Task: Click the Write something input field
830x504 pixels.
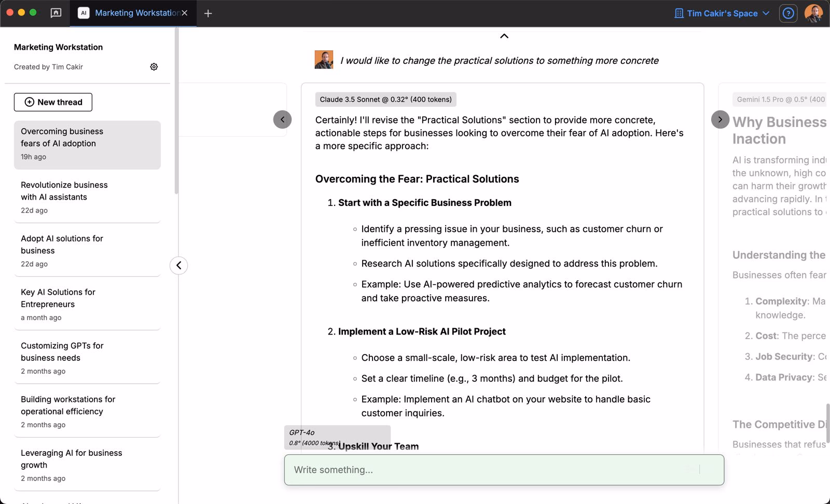Action: tap(504, 470)
